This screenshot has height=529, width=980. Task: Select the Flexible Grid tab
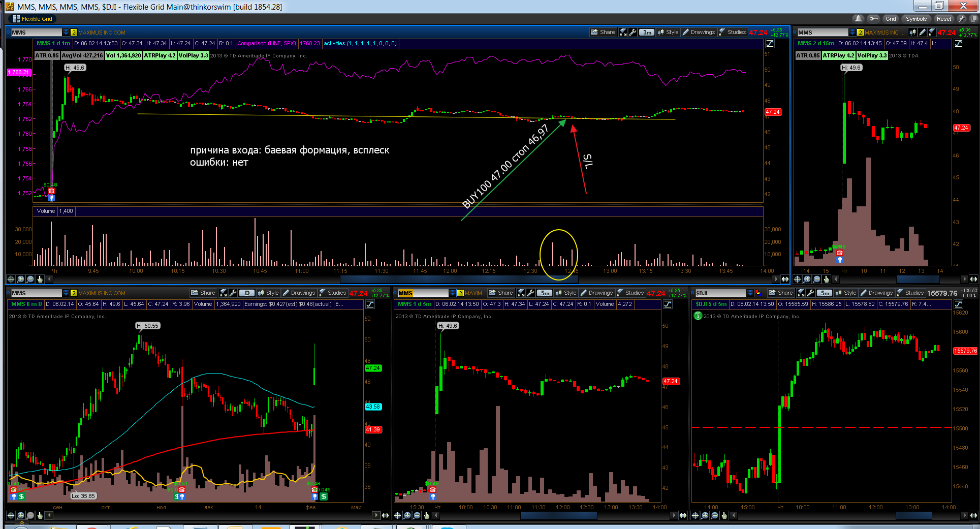(33, 19)
